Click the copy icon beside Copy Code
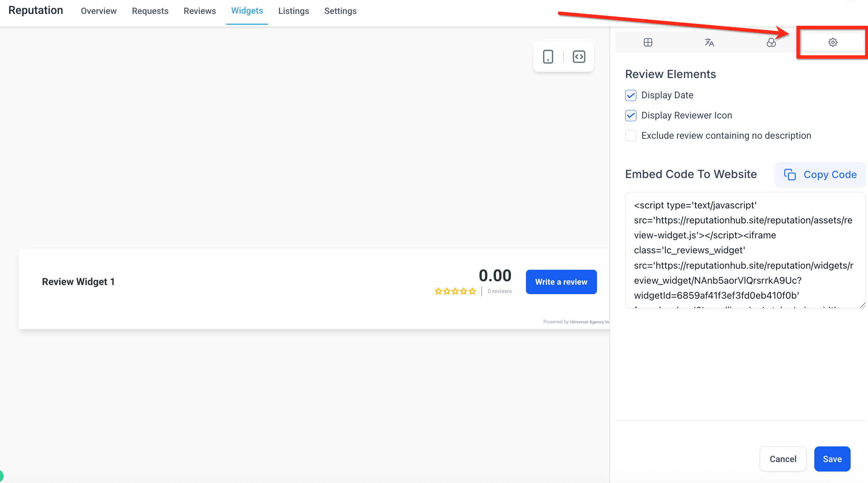Viewport: 868px width, 483px height. [x=790, y=175]
